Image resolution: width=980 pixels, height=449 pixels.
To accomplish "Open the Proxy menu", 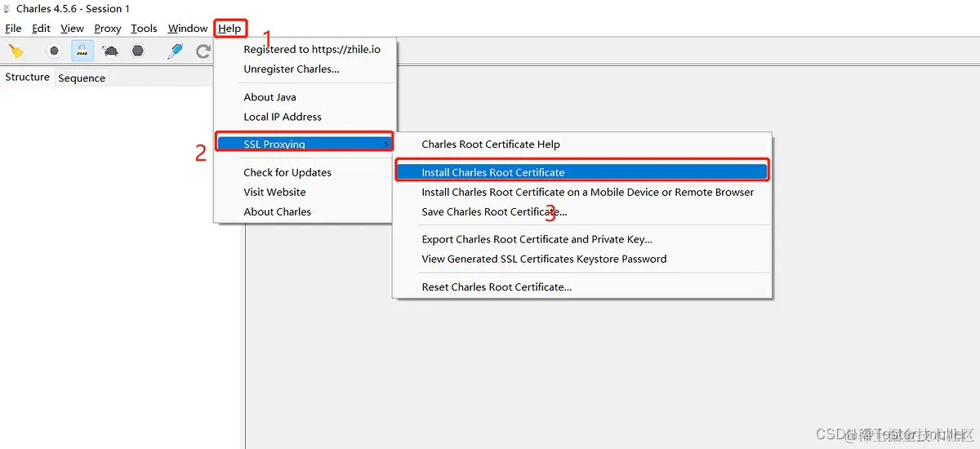I will coord(108,29).
